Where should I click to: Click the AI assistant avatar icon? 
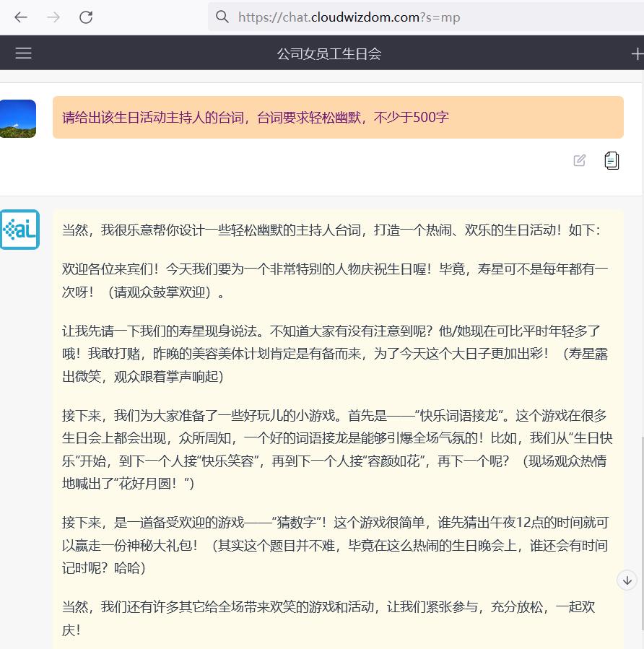[19, 229]
